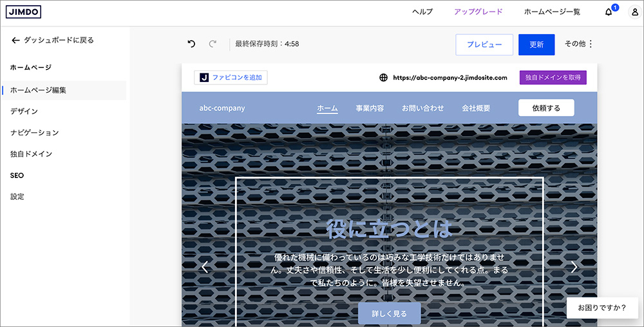Click ファビコンを追加 button
The image size is (644, 327).
[231, 77]
